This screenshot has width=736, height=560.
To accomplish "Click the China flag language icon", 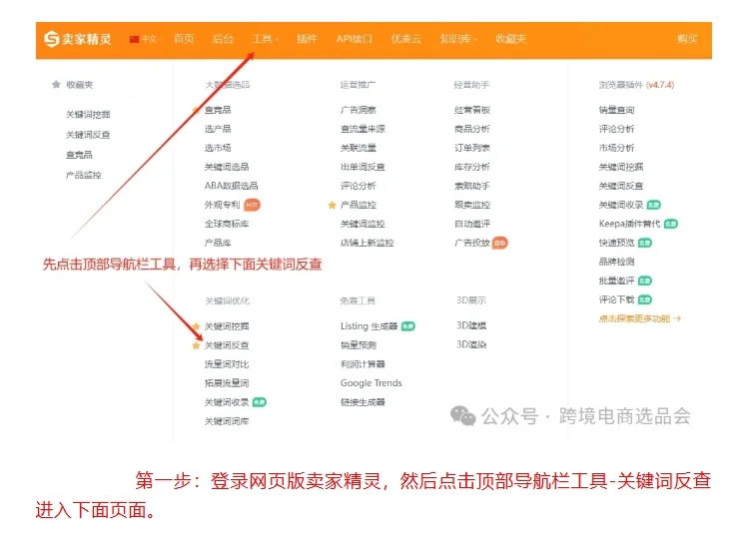I will coord(134,39).
